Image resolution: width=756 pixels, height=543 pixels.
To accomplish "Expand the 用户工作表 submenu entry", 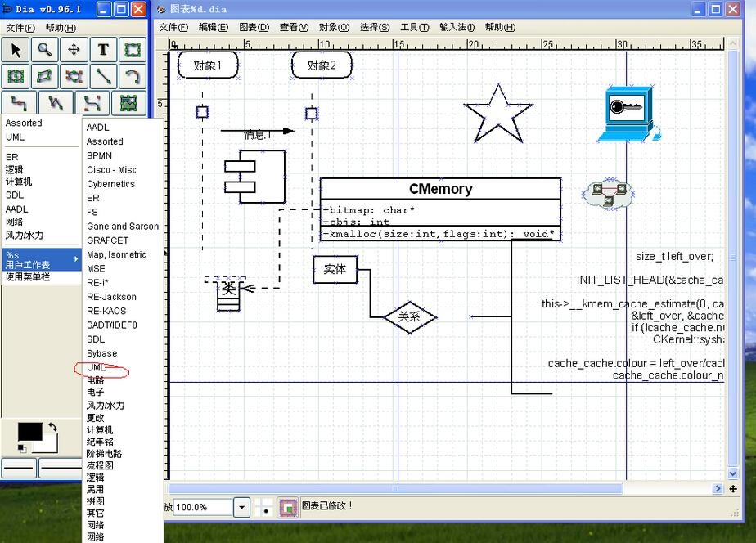I will pos(42,260).
